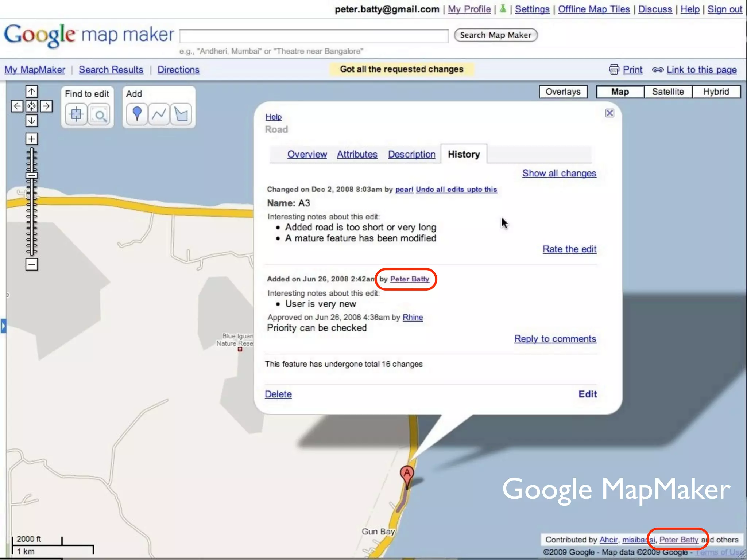Expand the left side panel arrow
The image size is (747, 560).
3,326
